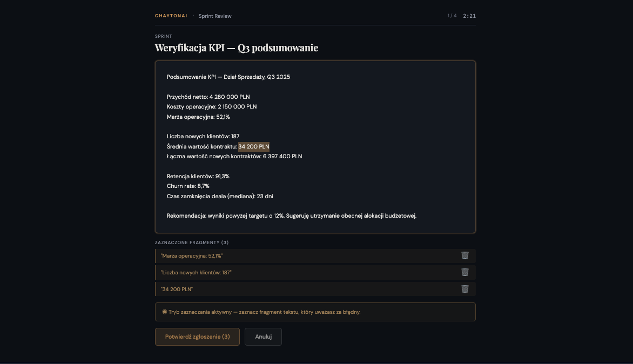The height and width of the screenshot is (364, 633).
Task: Select "Liczba nowych klientów: 187" entry in the fragments list
Action: tap(196, 273)
